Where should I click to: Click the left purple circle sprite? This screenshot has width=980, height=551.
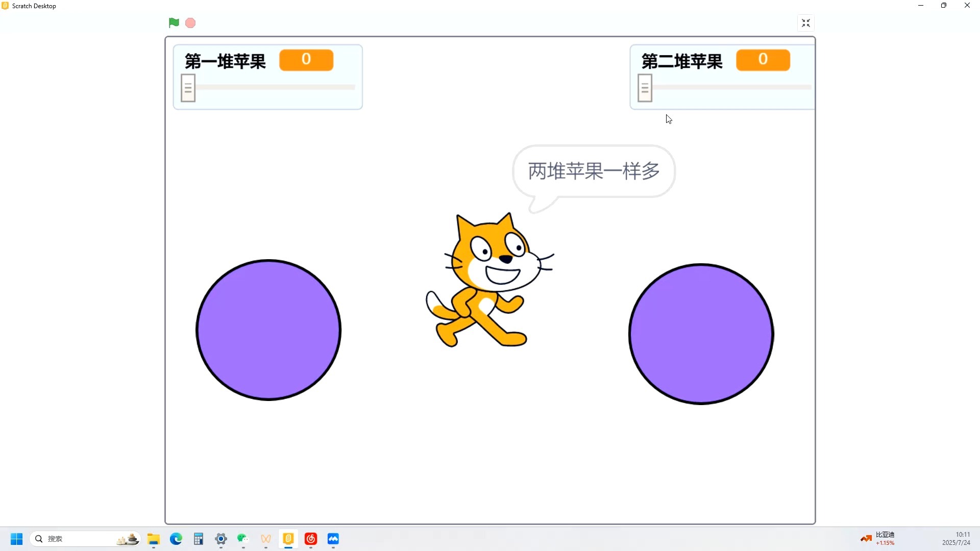pos(268,330)
